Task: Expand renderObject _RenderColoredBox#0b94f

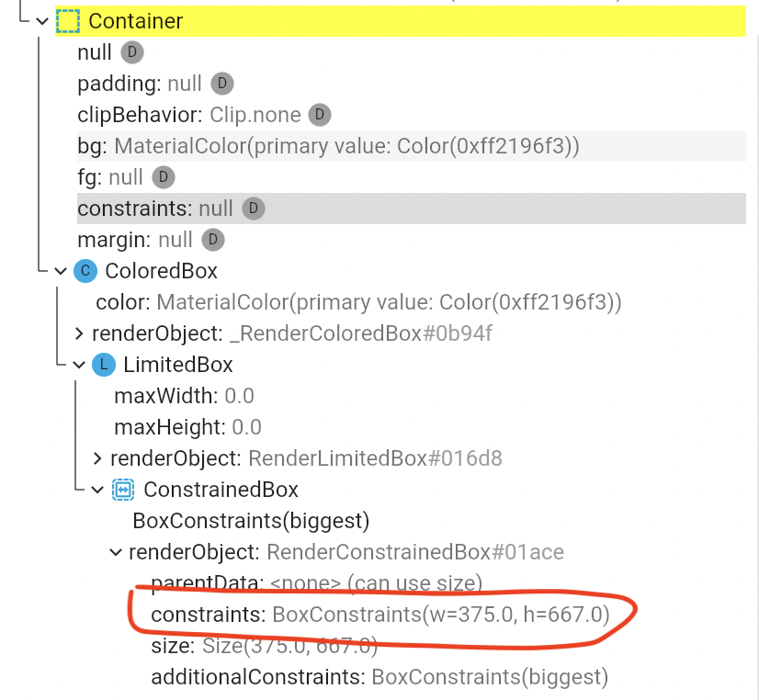Action: pos(77,333)
